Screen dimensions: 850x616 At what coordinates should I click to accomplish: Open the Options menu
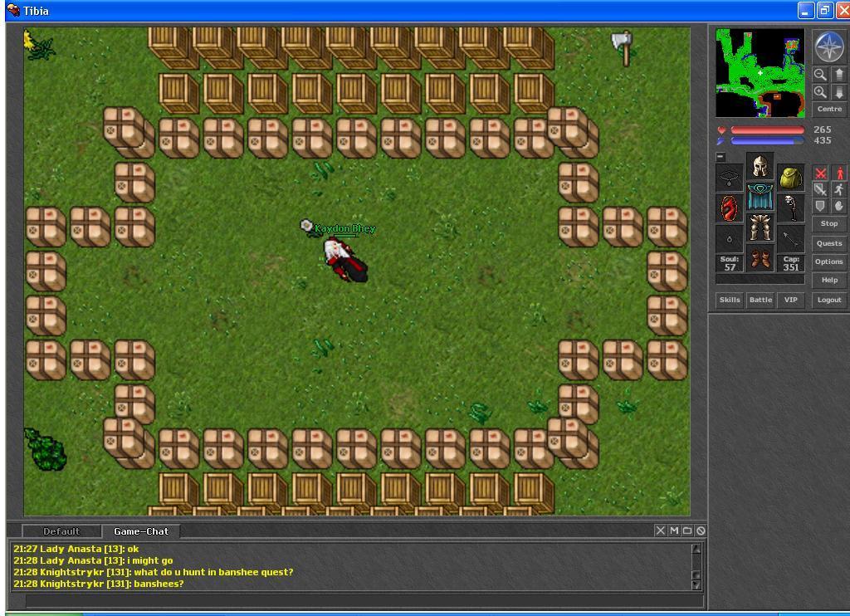pyautogui.click(x=829, y=262)
